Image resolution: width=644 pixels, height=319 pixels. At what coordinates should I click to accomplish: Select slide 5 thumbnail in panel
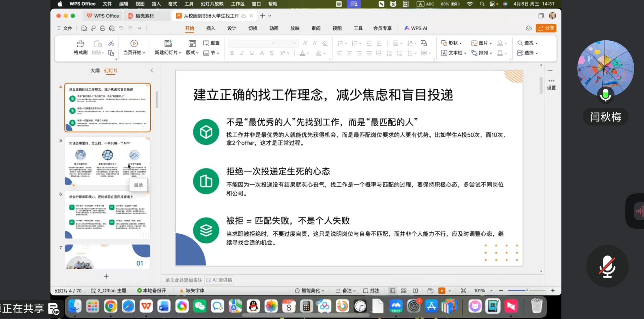click(x=108, y=162)
